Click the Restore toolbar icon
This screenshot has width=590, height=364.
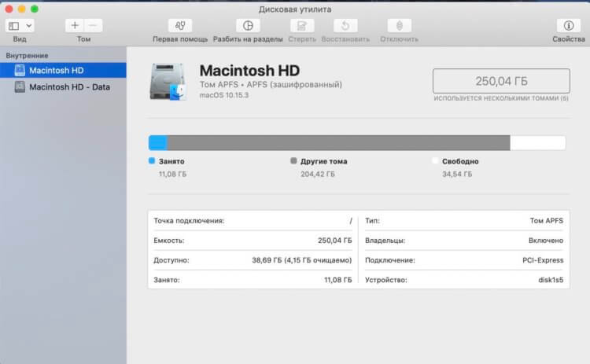click(345, 26)
